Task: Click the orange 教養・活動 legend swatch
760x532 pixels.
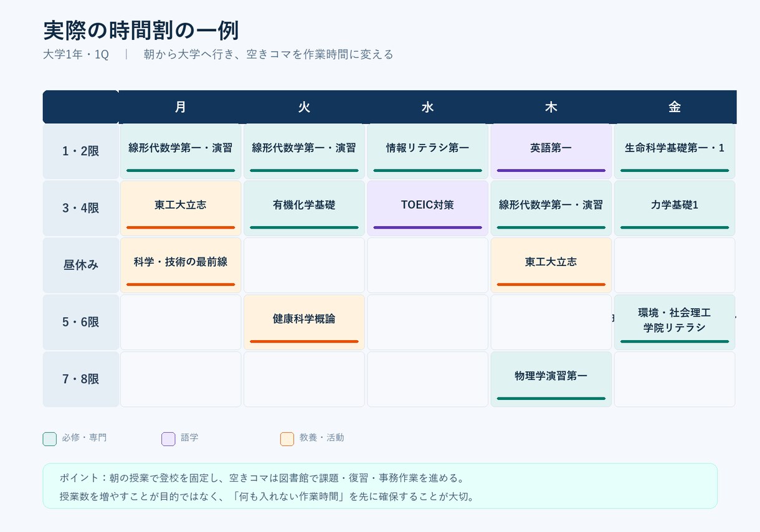Action: pyautogui.click(x=287, y=439)
